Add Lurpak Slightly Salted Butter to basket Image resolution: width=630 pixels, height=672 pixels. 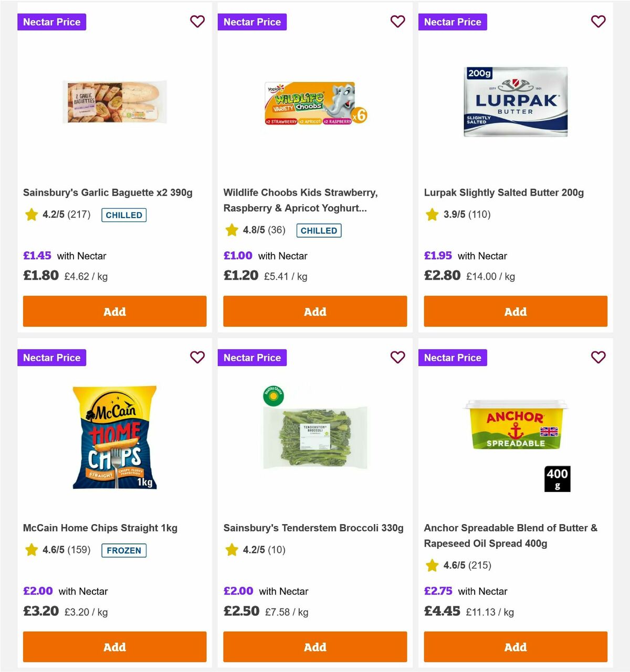(515, 311)
